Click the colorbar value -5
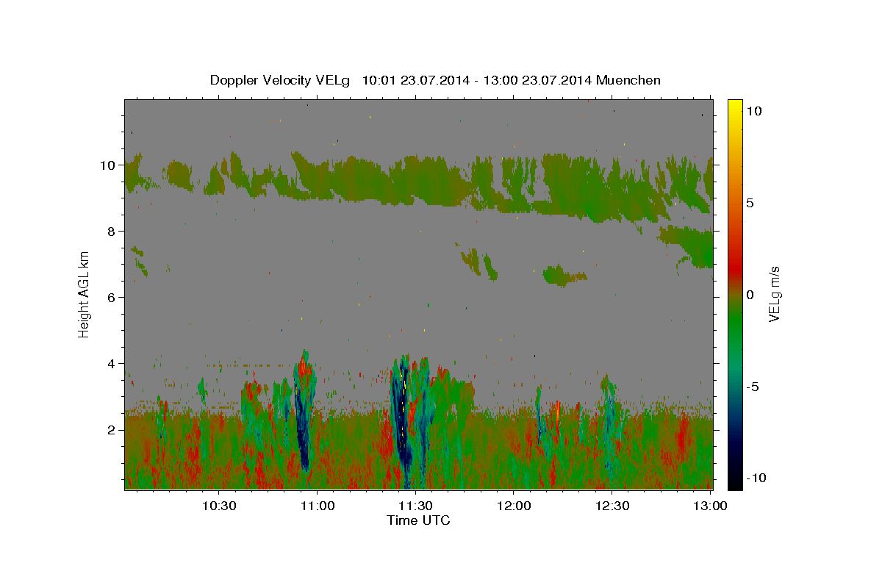 (753, 387)
